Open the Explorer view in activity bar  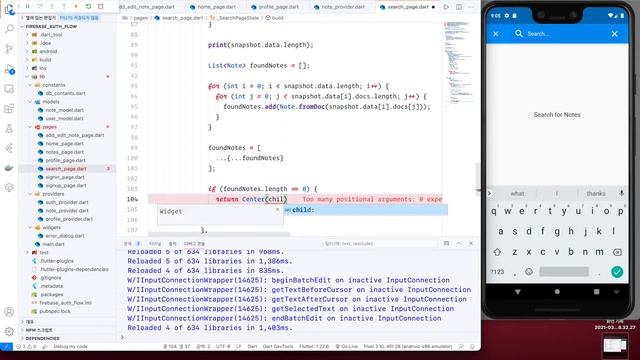[9, 9]
